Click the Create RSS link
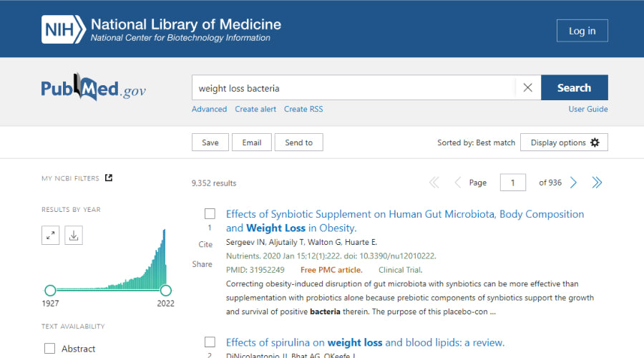This screenshot has height=358, width=644. (x=303, y=109)
